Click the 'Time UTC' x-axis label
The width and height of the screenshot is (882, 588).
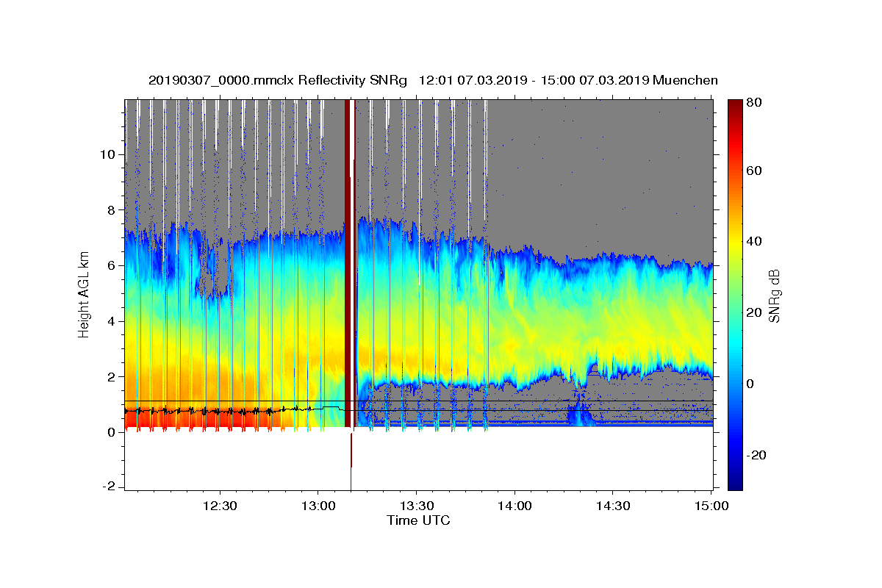[x=418, y=520]
